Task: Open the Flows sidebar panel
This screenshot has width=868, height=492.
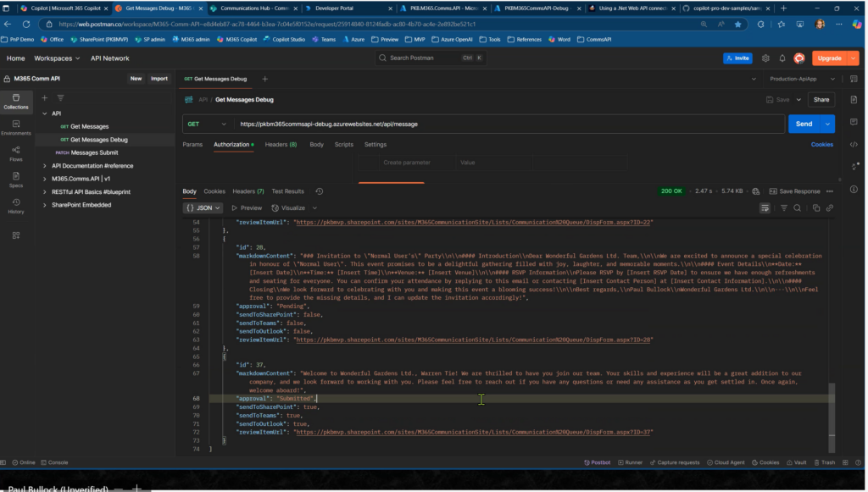Action: click(16, 153)
